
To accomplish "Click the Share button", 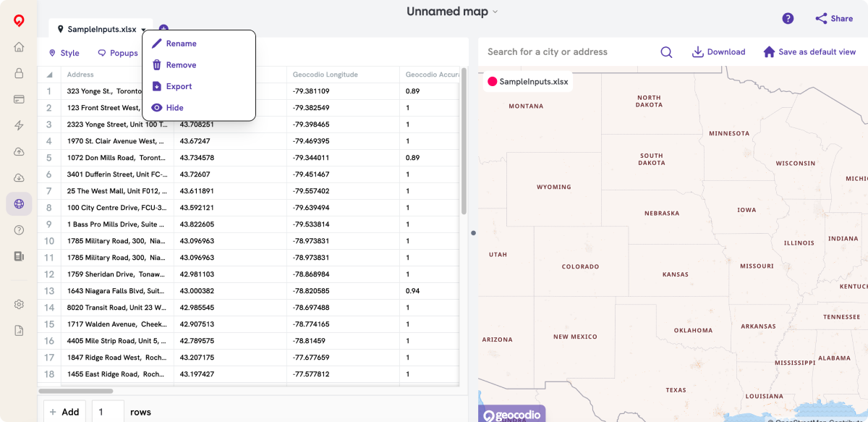I will coord(834,19).
